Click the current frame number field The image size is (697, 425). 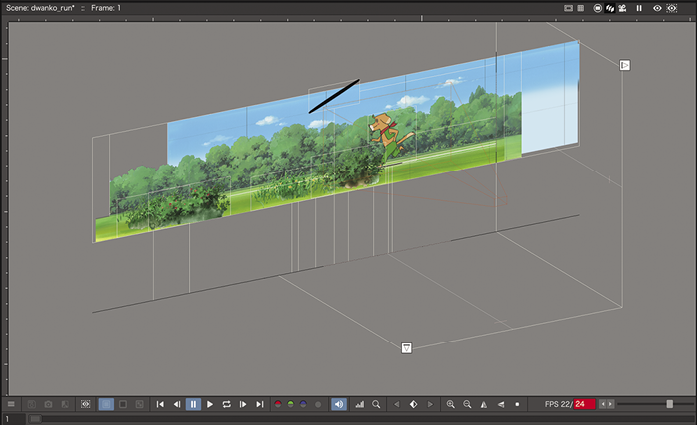click(x=14, y=419)
